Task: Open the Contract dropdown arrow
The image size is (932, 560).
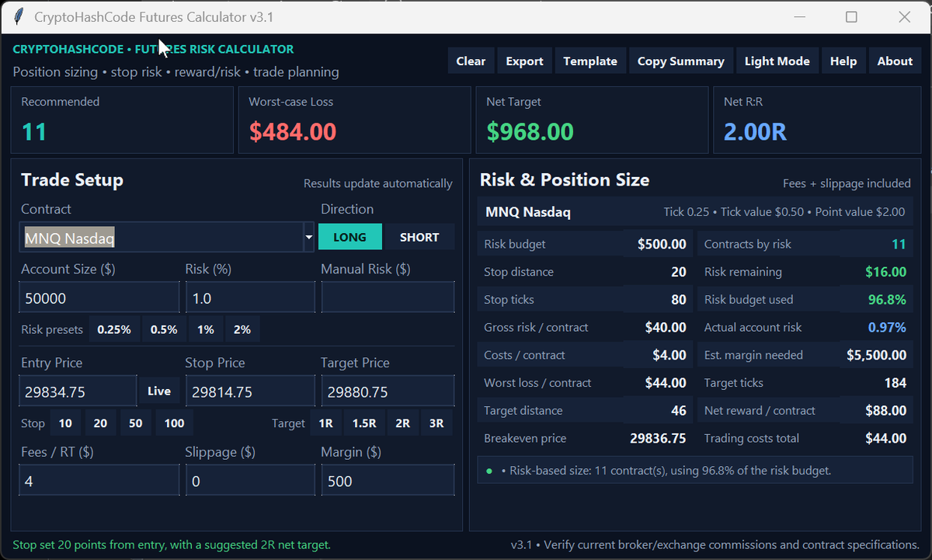Action: pos(308,238)
